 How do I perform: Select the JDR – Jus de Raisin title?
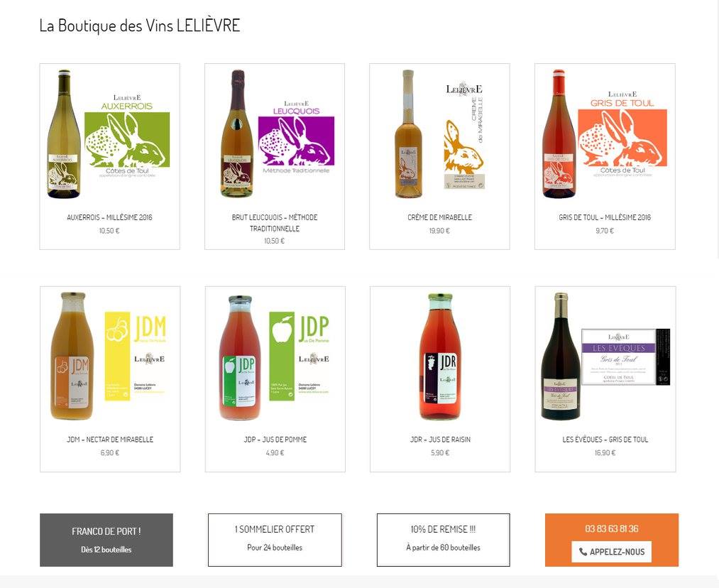(440, 440)
